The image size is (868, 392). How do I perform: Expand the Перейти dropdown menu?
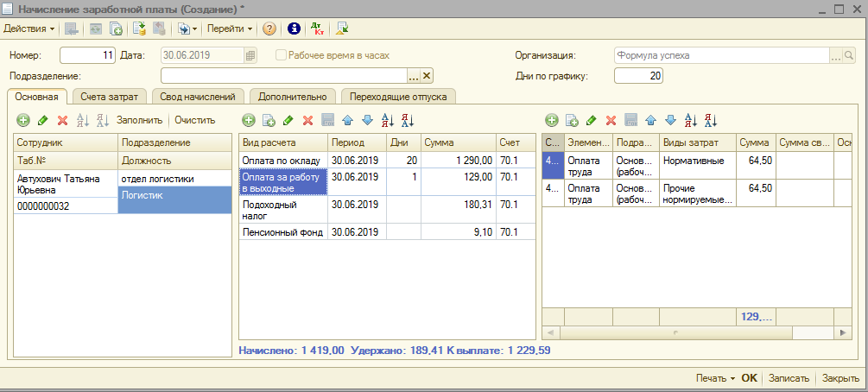[x=230, y=28]
